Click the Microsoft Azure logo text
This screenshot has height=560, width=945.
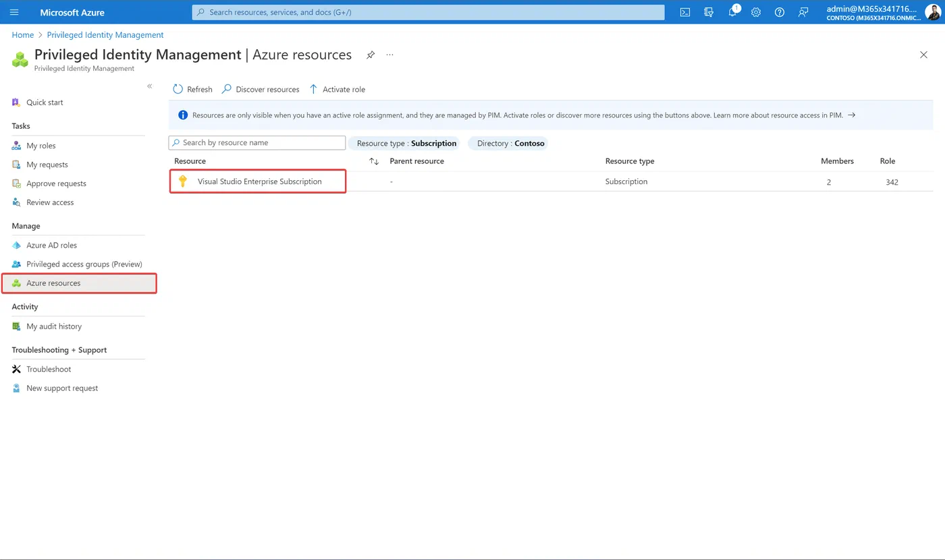[72, 12]
